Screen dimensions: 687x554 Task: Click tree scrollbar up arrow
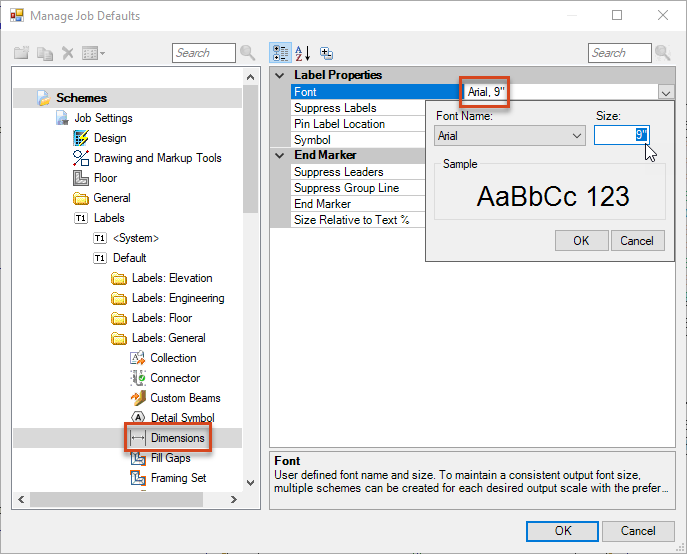tap(251, 77)
